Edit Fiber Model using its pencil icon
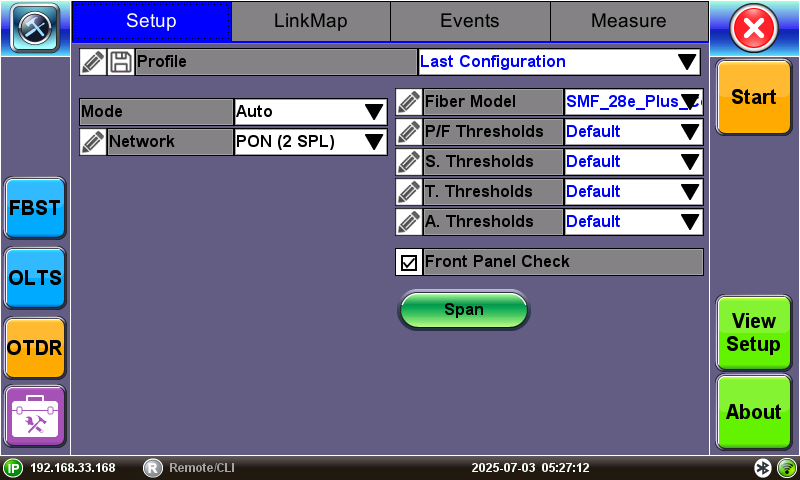 click(409, 102)
